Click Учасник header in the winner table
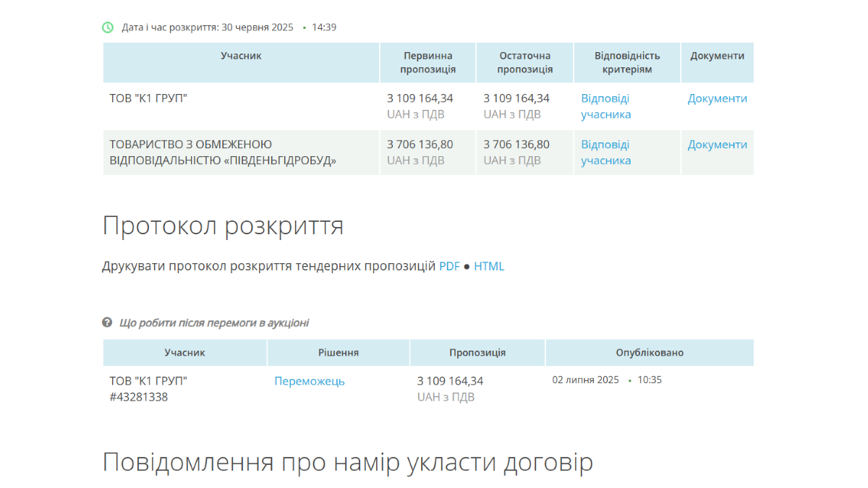 [x=185, y=353]
